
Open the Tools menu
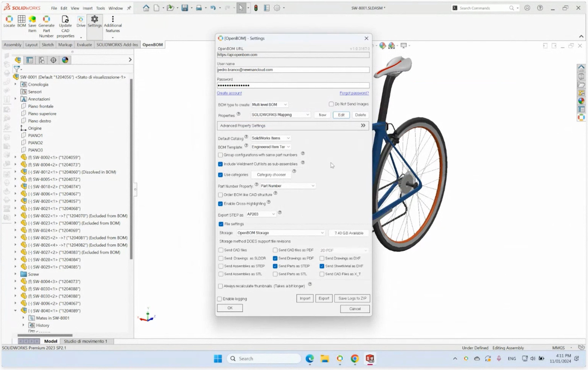coord(100,8)
